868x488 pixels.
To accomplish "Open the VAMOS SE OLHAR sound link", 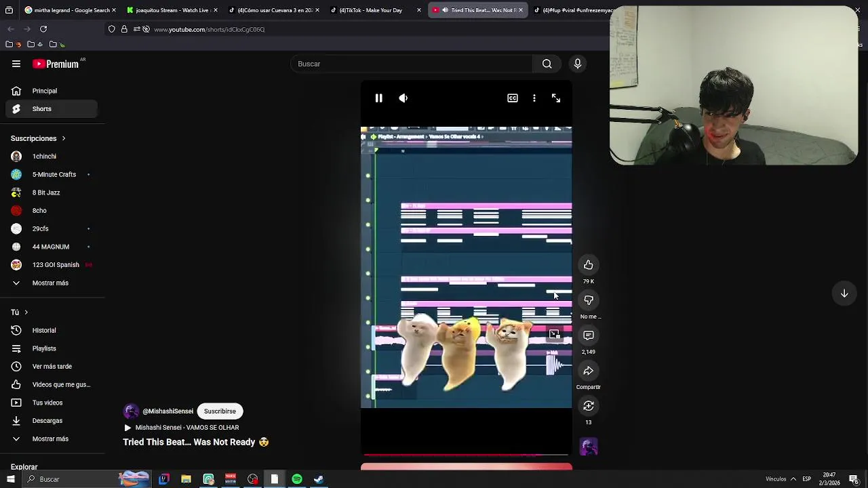I will click(187, 428).
